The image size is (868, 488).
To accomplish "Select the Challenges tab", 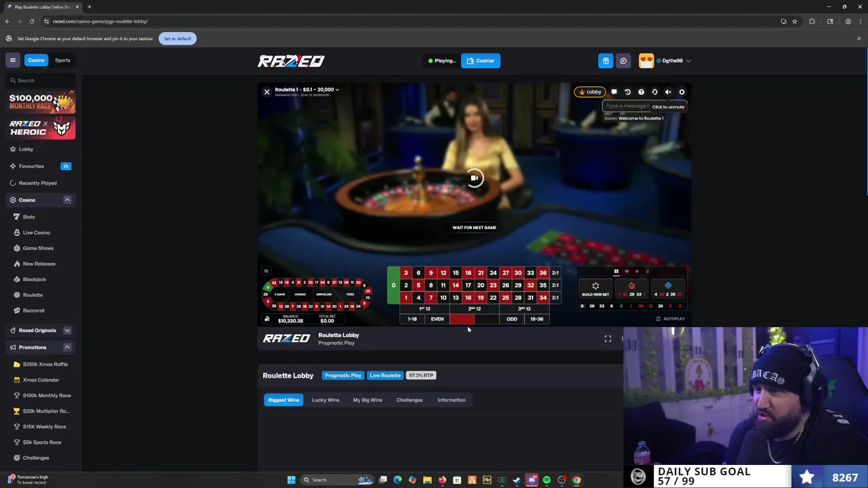I will pyautogui.click(x=410, y=400).
